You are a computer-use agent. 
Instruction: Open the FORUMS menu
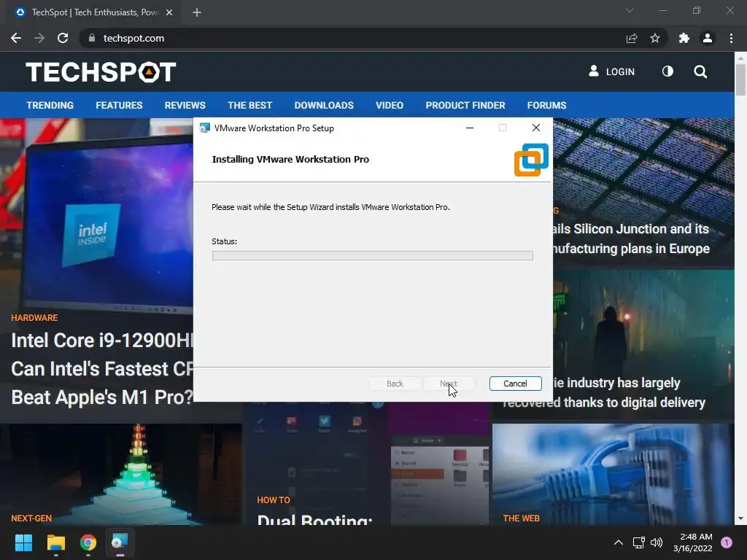tap(546, 105)
